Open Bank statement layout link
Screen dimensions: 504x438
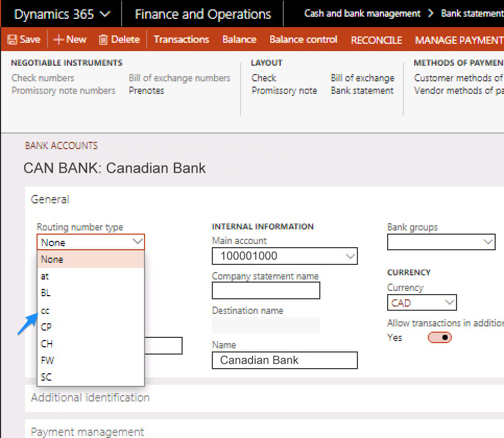click(x=362, y=91)
